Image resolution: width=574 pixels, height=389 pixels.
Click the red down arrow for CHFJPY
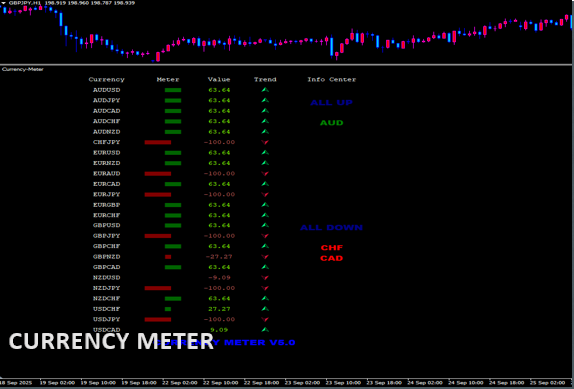(265, 142)
